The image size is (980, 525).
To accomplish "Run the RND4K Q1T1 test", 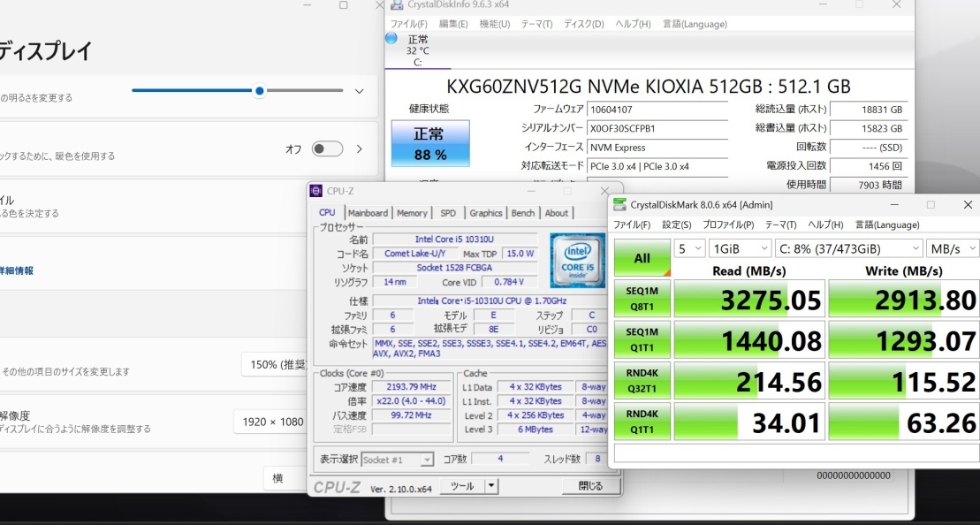I will (642, 422).
